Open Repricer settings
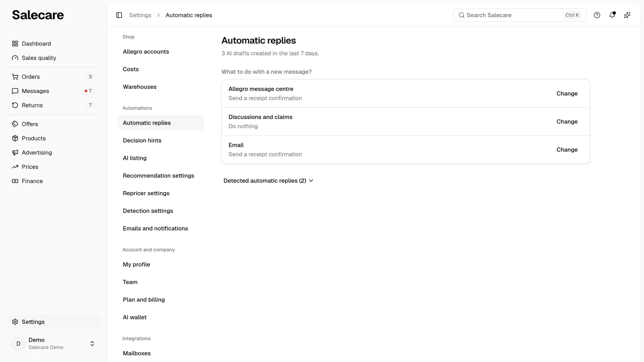This screenshot has width=644, height=362. (161, 193)
